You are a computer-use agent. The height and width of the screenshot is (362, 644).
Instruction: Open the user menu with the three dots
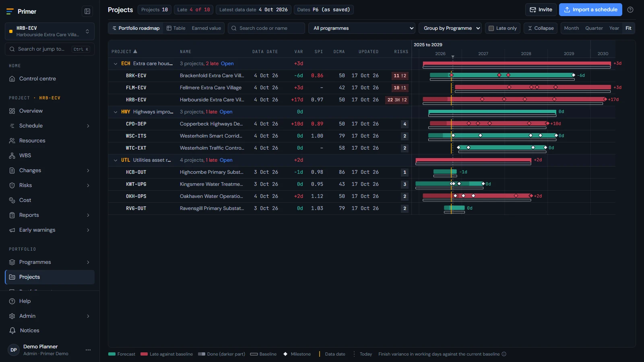(88, 350)
